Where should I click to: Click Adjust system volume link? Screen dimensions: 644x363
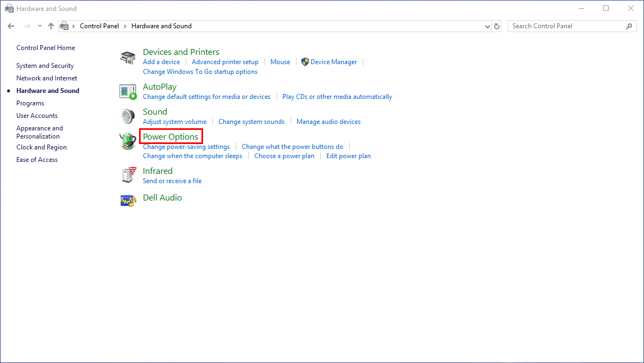pyautogui.click(x=174, y=122)
